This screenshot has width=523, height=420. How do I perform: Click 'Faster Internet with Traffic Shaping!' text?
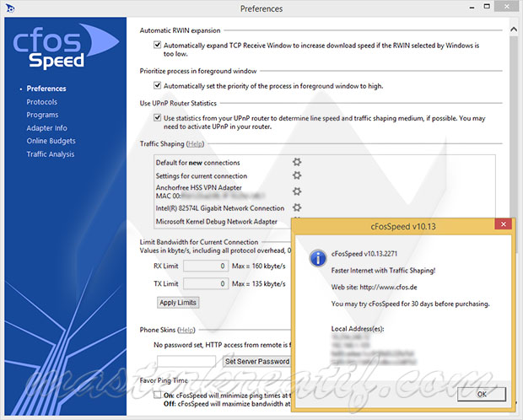pos(383,270)
